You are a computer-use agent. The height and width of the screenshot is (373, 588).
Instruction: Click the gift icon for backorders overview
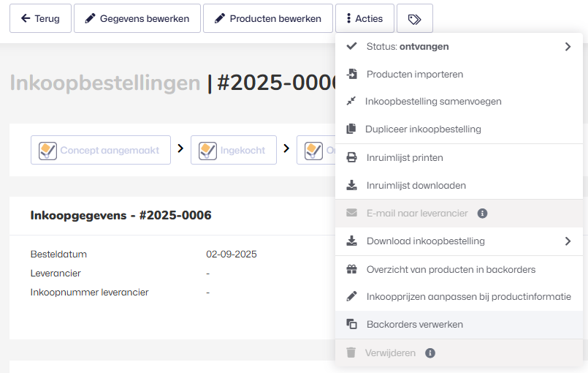click(x=351, y=269)
